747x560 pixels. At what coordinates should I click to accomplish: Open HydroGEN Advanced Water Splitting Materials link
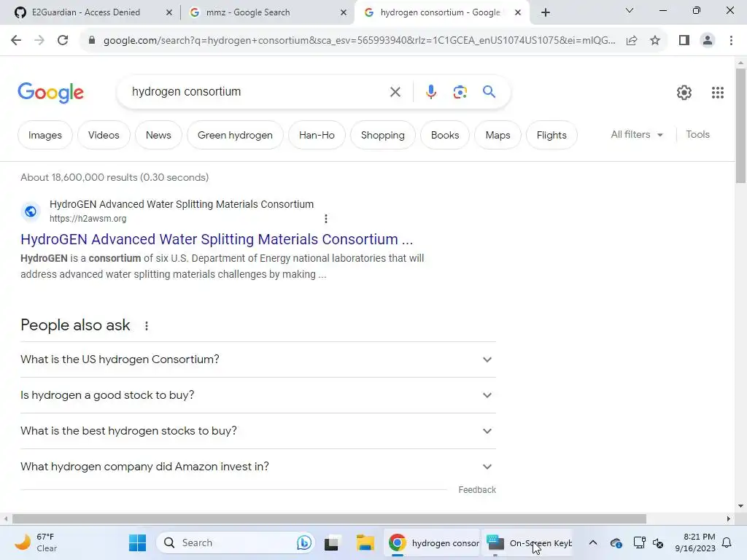tap(217, 239)
